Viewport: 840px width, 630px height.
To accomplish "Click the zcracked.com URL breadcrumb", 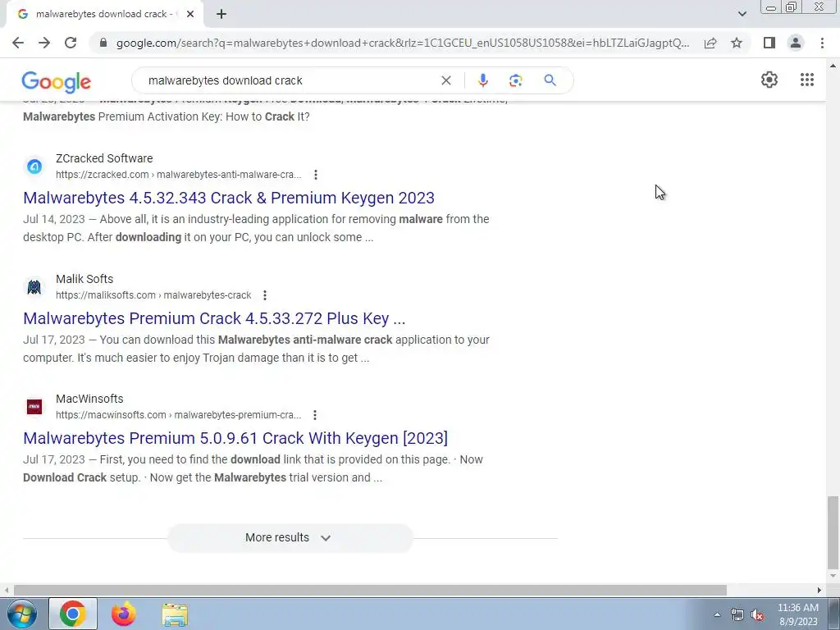I will pyautogui.click(x=178, y=175).
